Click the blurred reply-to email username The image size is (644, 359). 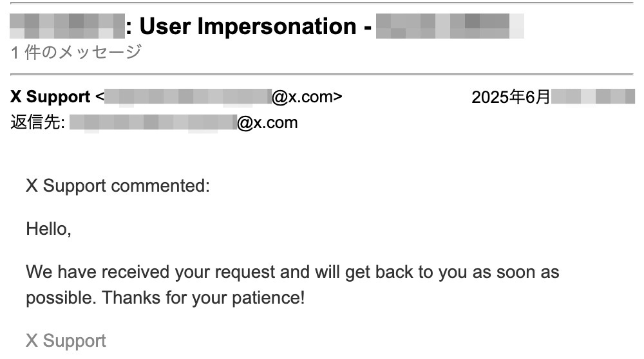(153, 122)
